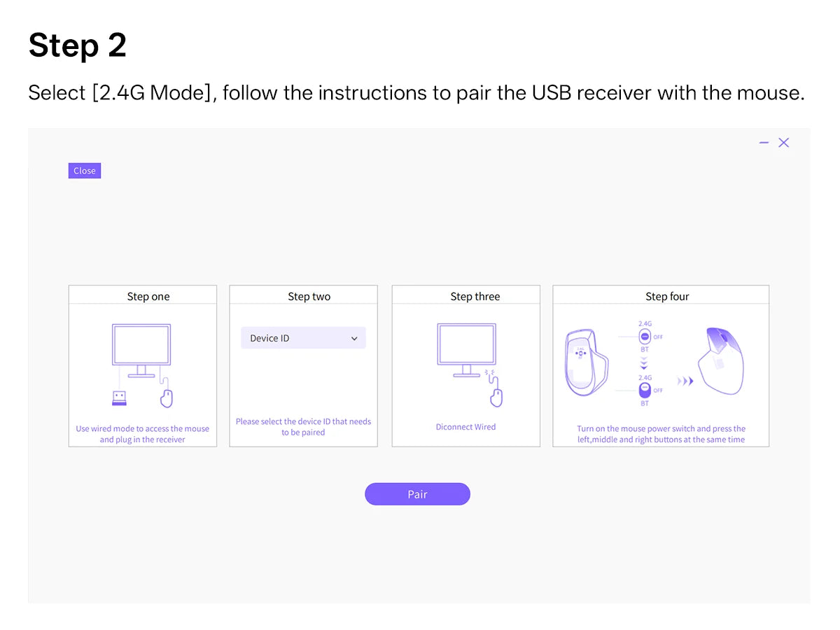Click the purple Pair button
The image size is (840, 630).
[x=417, y=494]
